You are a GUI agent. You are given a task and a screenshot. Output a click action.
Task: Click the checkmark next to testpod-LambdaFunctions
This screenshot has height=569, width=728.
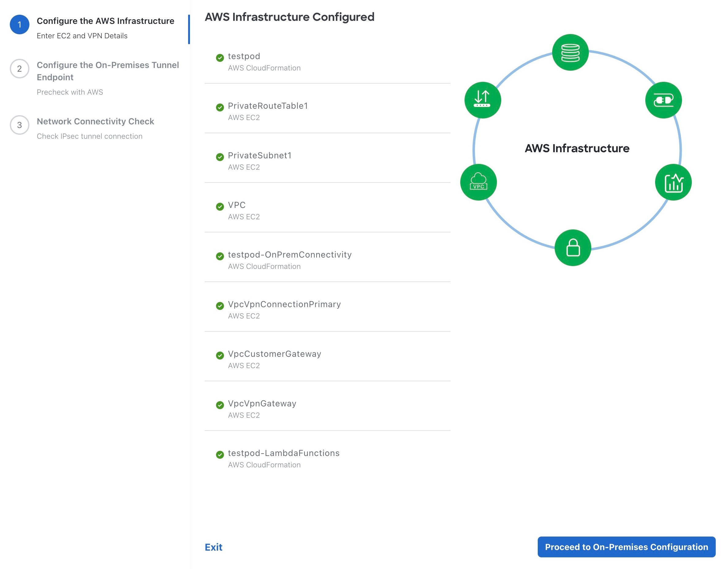coord(220,454)
